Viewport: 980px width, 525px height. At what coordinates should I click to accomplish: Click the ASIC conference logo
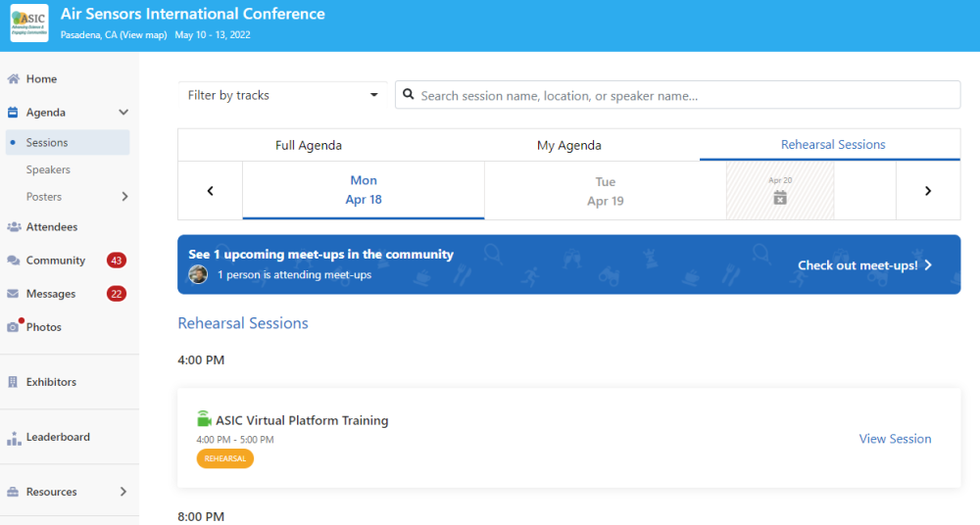coord(29,24)
